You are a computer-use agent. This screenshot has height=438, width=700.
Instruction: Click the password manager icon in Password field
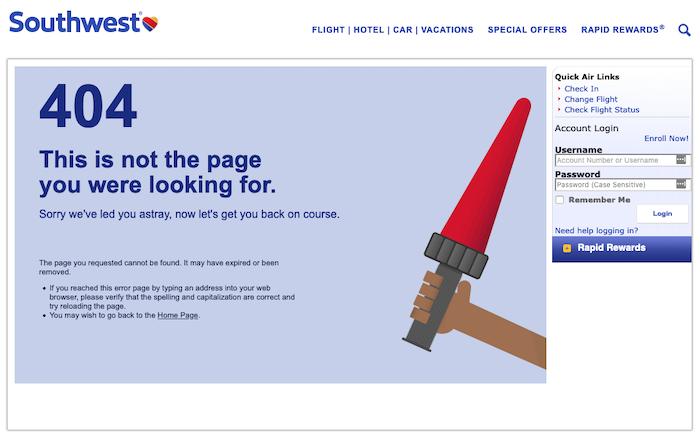click(681, 184)
